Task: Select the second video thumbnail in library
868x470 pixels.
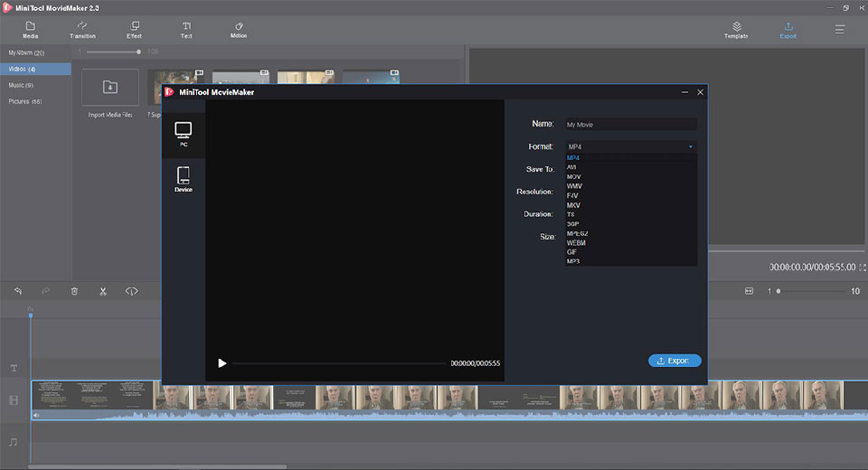Action: (x=241, y=78)
